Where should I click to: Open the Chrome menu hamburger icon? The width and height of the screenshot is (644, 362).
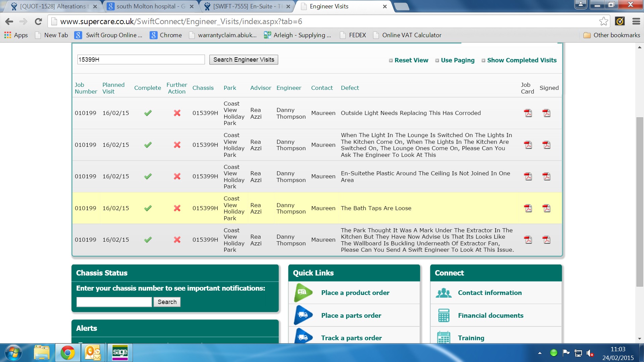636,21
